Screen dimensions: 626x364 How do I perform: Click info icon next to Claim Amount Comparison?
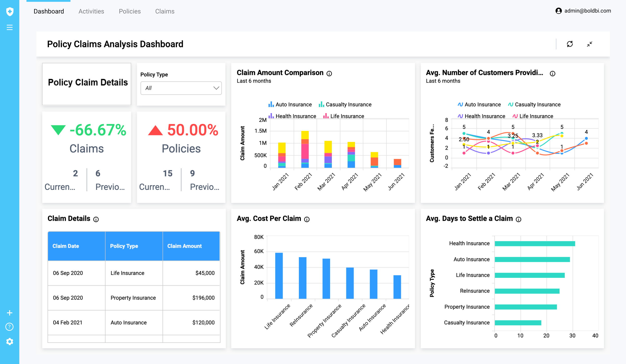point(329,74)
